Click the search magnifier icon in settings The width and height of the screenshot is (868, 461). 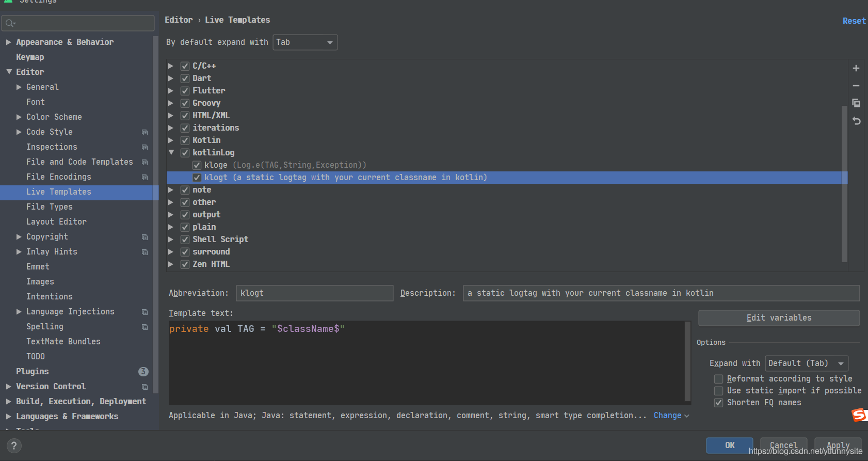10,23
